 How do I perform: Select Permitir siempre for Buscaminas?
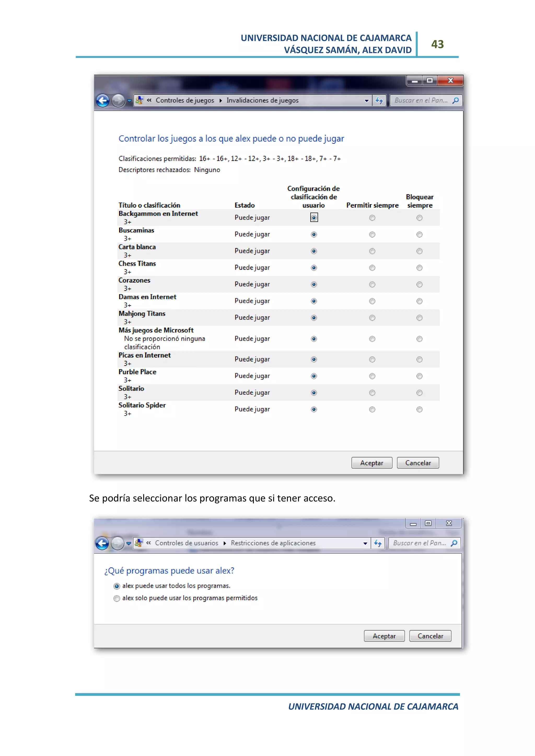[x=372, y=234]
